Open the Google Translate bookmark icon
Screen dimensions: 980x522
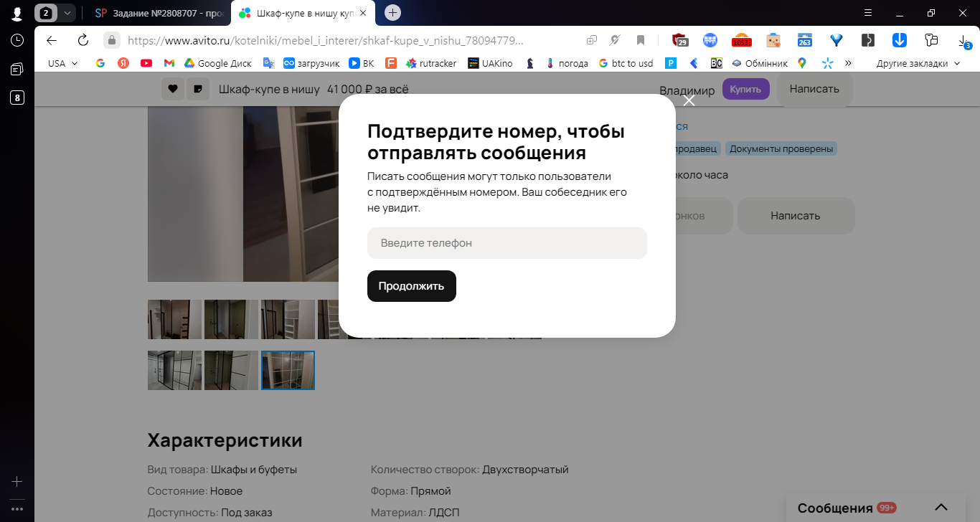pyautogui.click(x=269, y=63)
